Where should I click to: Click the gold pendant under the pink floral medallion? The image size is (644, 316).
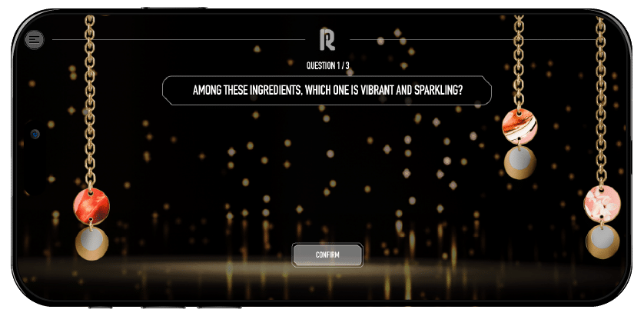[603, 241]
